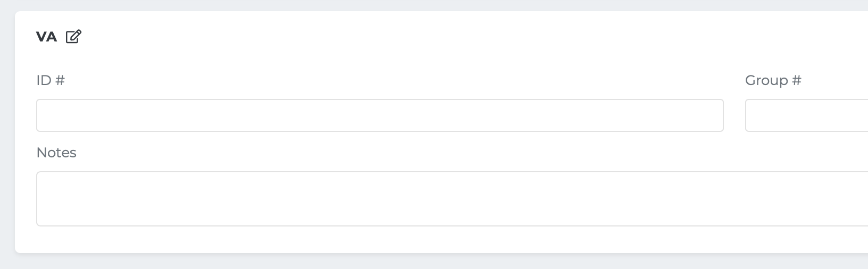The height and width of the screenshot is (269, 868).
Task: Place cursor in the empty Notes box
Action: tap(452, 199)
